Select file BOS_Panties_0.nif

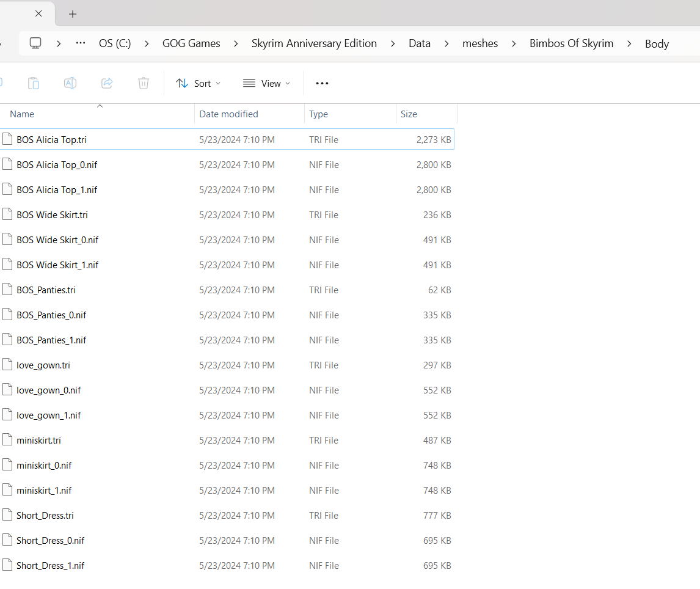[227, 315]
